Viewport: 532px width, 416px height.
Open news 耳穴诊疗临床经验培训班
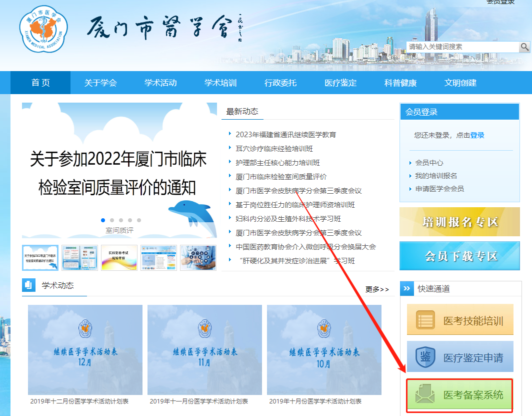coord(274,149)
